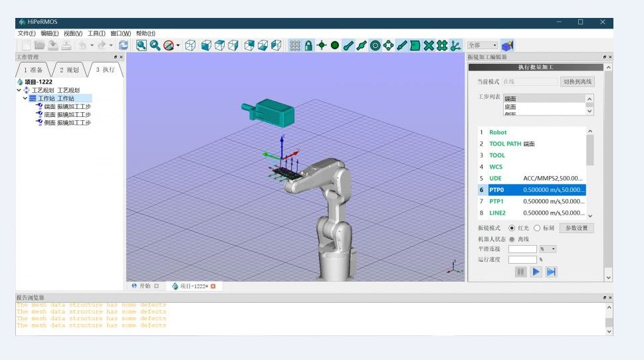Collapse the 工艺规划 tree node
644x360 pixels.
[x=19, y=90]
